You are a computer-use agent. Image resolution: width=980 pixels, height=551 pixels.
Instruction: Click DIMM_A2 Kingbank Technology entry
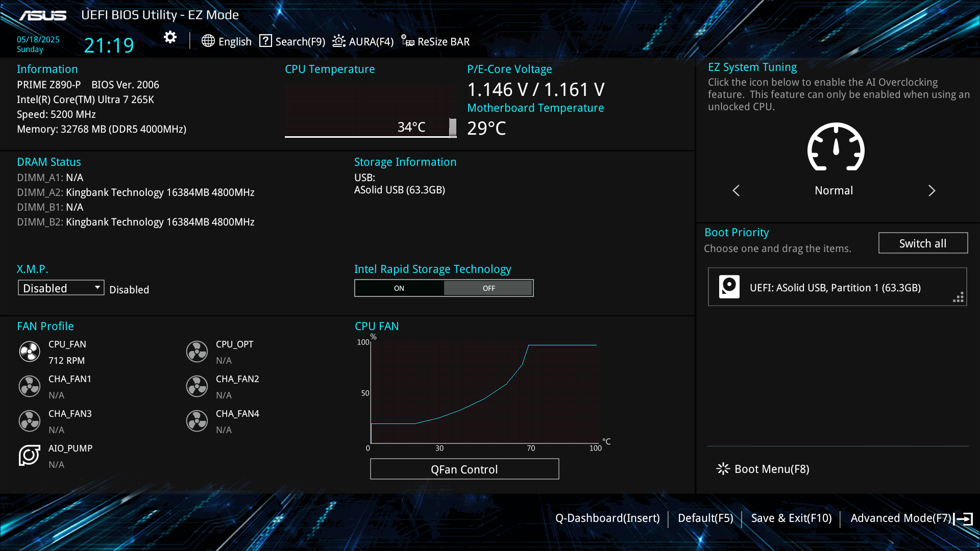pyautogui.click(x=136, y=193)
